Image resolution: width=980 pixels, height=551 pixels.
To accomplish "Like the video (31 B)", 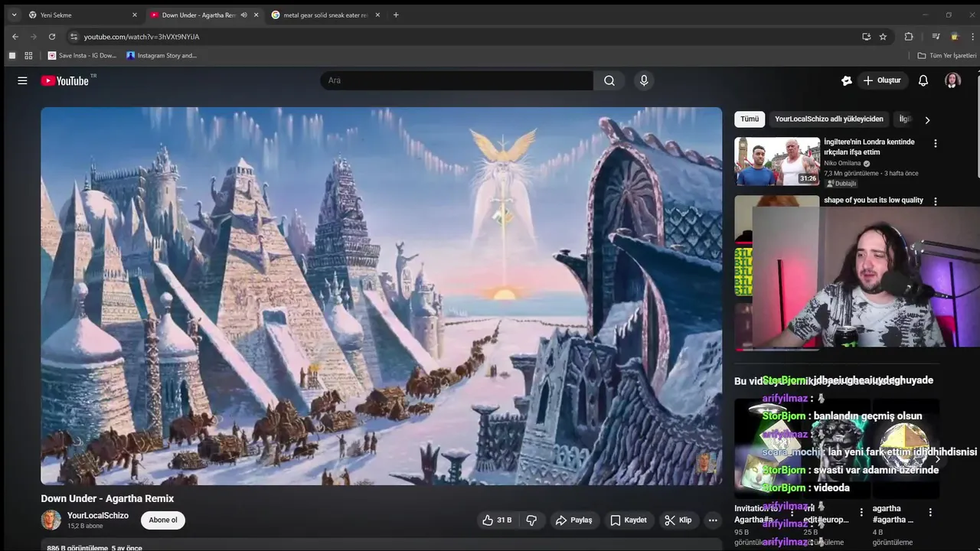I will pos(497,520).
